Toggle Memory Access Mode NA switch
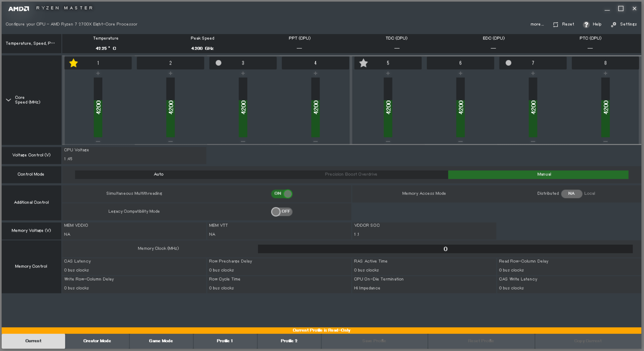The width and height of the screenshot is (644, 351). [x=571, y=193]
